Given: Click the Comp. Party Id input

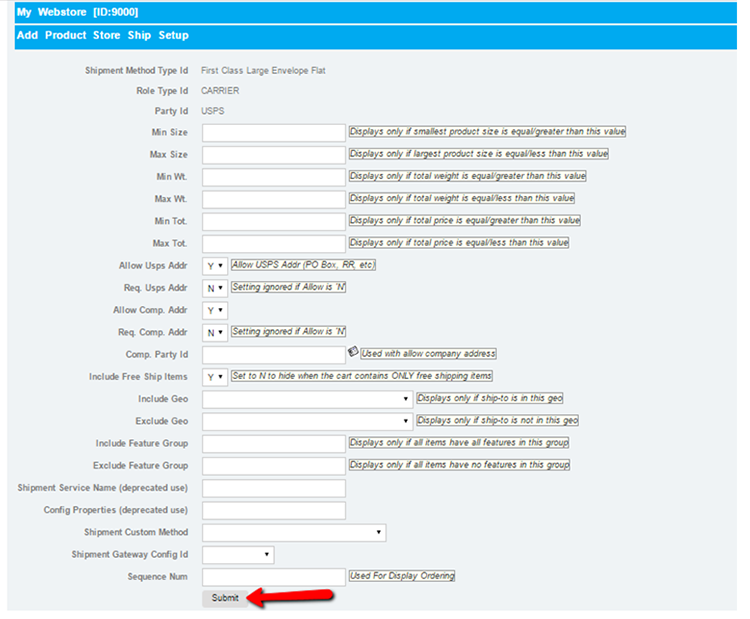Looking at the screenshot, I should pyautogui.click(x=274, y=355).
